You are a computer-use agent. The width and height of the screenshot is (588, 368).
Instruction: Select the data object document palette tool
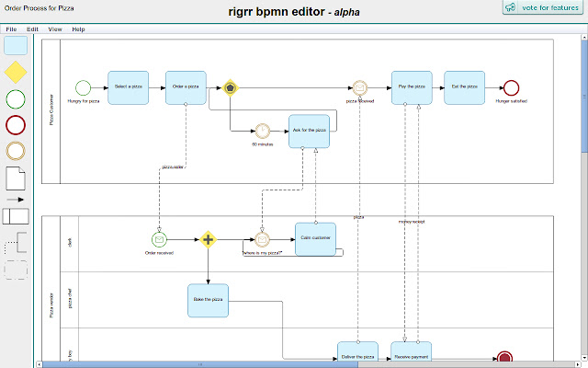pyautogui.click(x=16, y=178)
